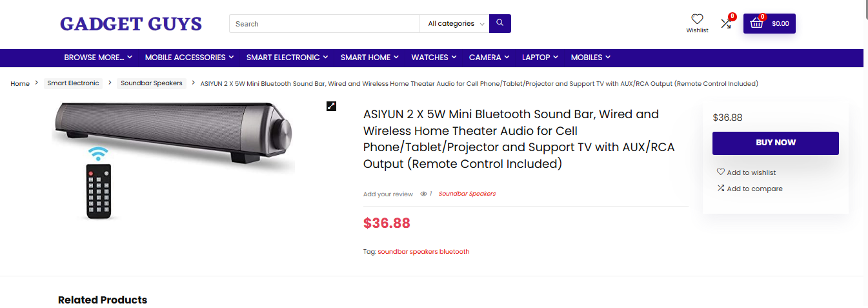Open the Laptop menu item
Viewport: 868px width, 308px height.
pyautogui.click(x=540, y=57)
